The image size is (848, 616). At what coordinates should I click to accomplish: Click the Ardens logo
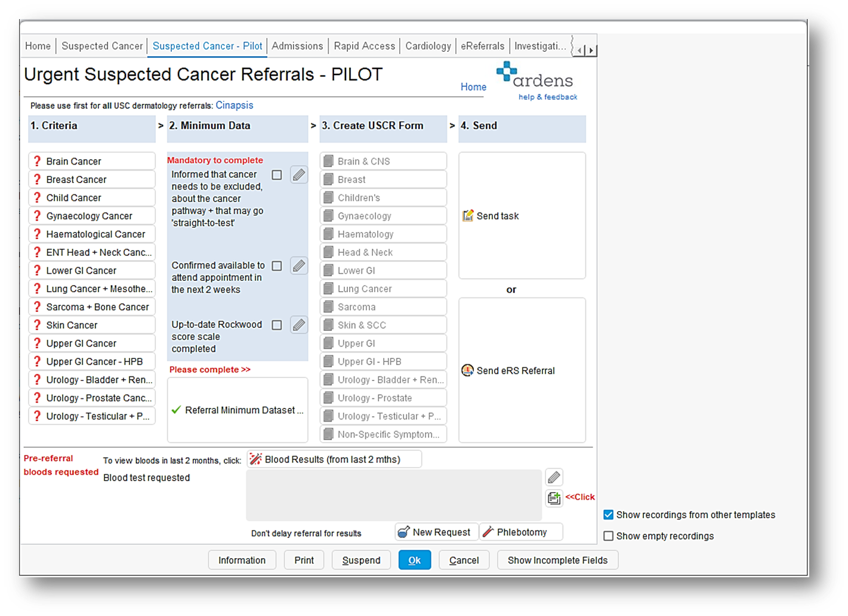coord(534,76)
